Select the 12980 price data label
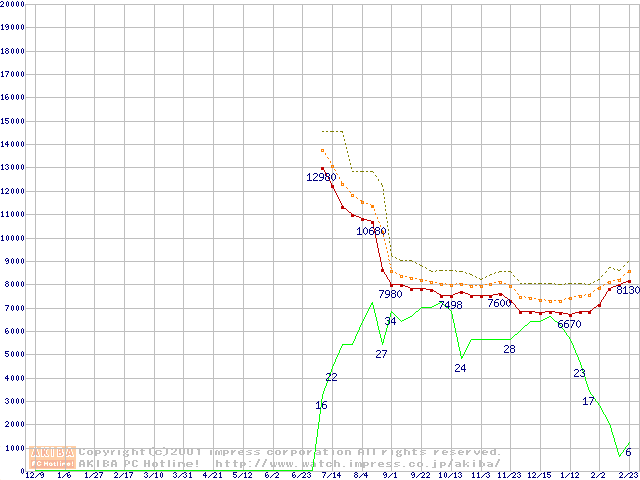The image size is (640, 480). [321, 177]
